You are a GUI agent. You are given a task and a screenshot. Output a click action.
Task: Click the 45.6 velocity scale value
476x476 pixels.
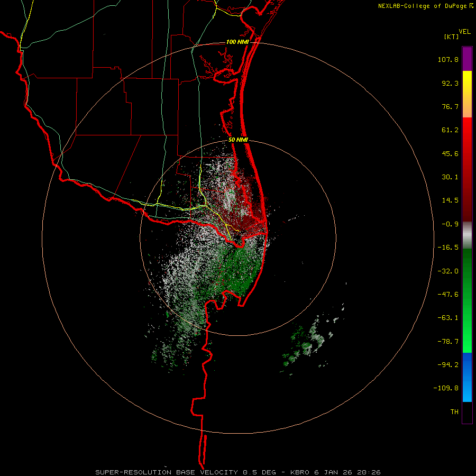450,153
